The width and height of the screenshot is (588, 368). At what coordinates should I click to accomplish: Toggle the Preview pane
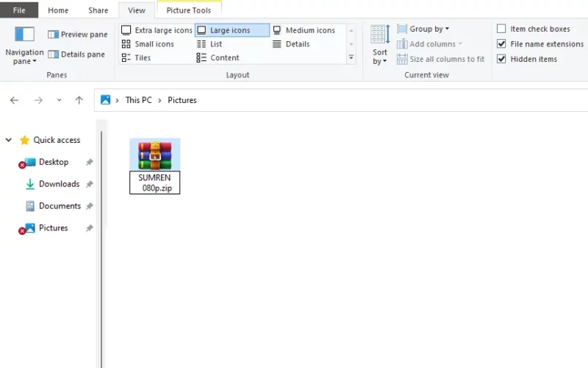[78, 35]
